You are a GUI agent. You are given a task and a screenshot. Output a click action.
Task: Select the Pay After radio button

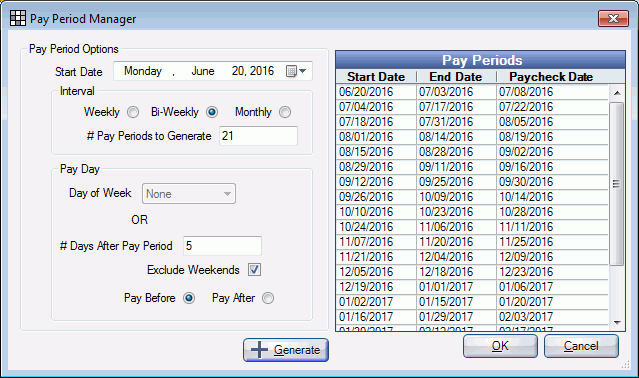point(268,298)
